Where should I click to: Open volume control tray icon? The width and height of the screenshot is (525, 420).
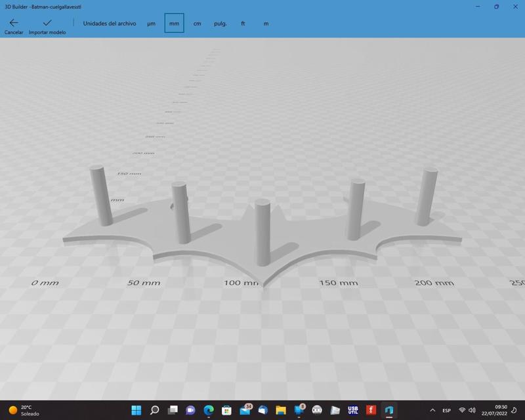tap(472, 410)
